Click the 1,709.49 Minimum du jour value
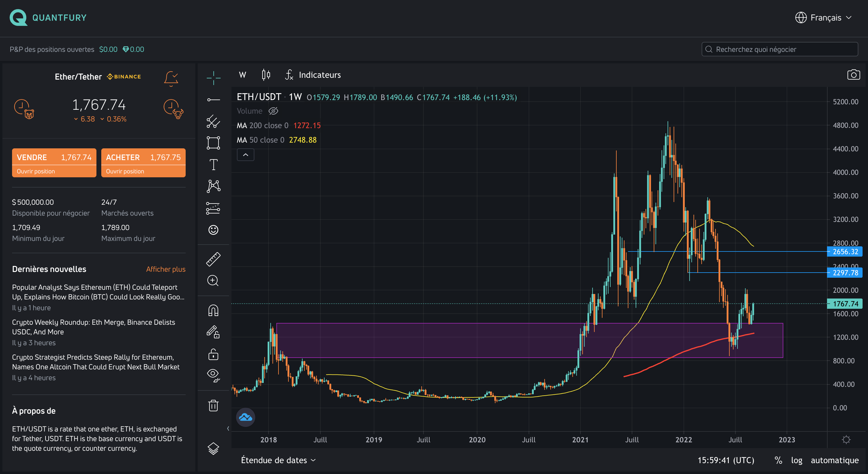This screenshot has width=868, height=474. pyautogui.click(x=26, y=228)
